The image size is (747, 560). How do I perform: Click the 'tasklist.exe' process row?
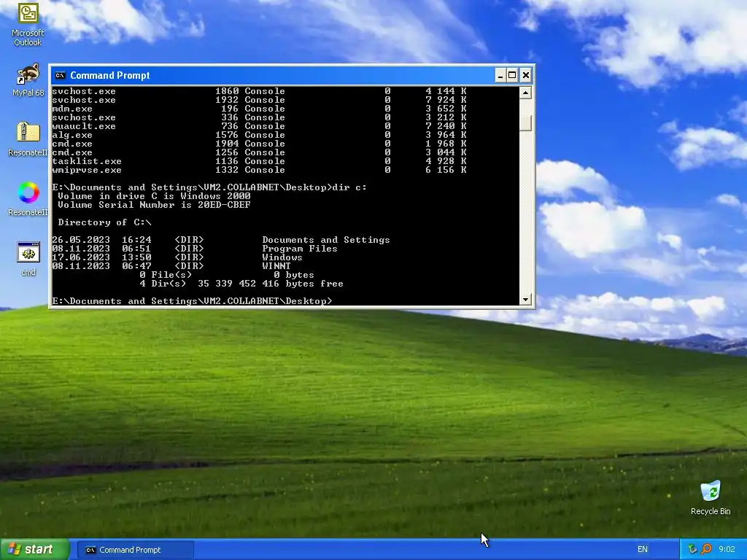pyautogui.click(x=259, y=161)
